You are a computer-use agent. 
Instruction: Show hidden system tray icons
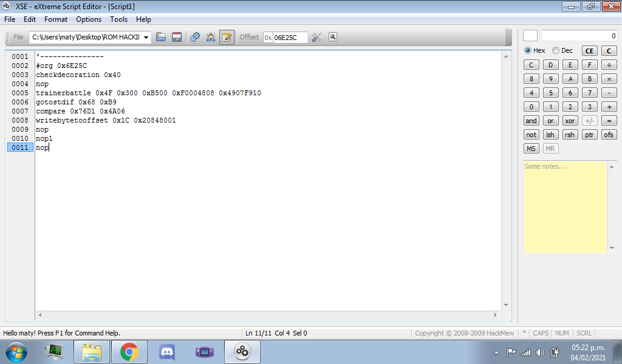[496, 352]
